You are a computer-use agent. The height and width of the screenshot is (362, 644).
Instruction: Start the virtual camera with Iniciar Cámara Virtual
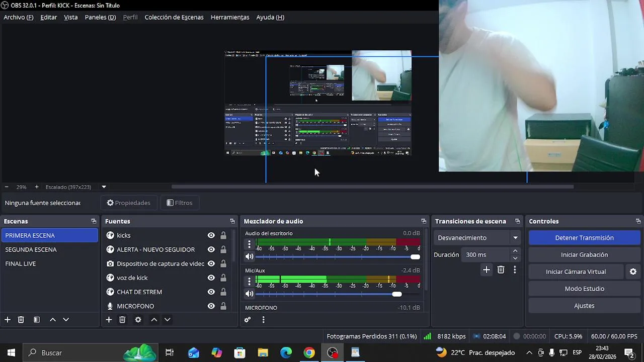coord(576,271)
